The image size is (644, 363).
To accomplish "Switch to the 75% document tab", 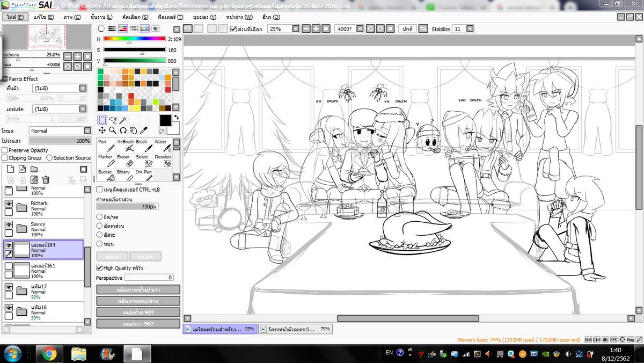I will tap(296, 329).
